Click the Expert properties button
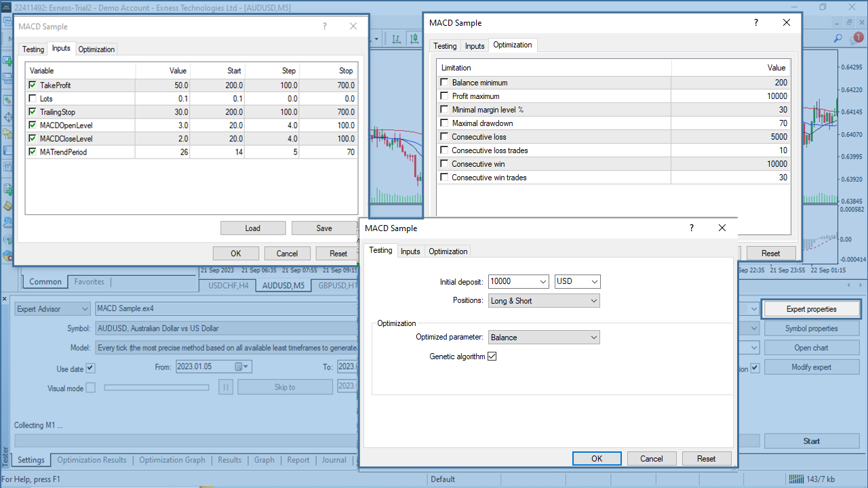Image resolution: width=868 pixels, height=488 pixels. click(811, 309)
